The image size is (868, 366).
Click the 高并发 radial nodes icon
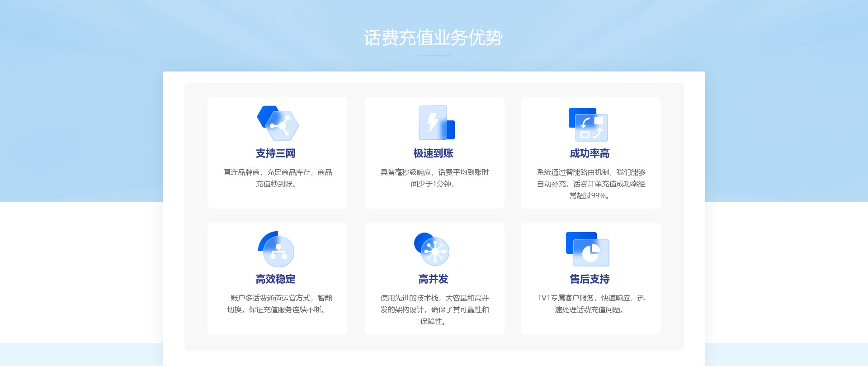click(432, 249)
